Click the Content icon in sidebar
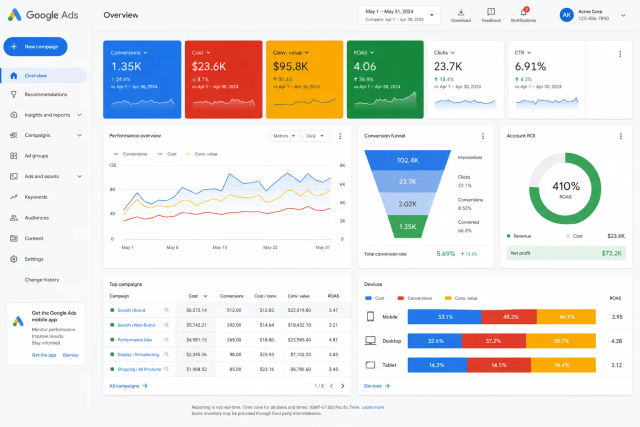Screen dimensions: 640x427 pos(13,238)
